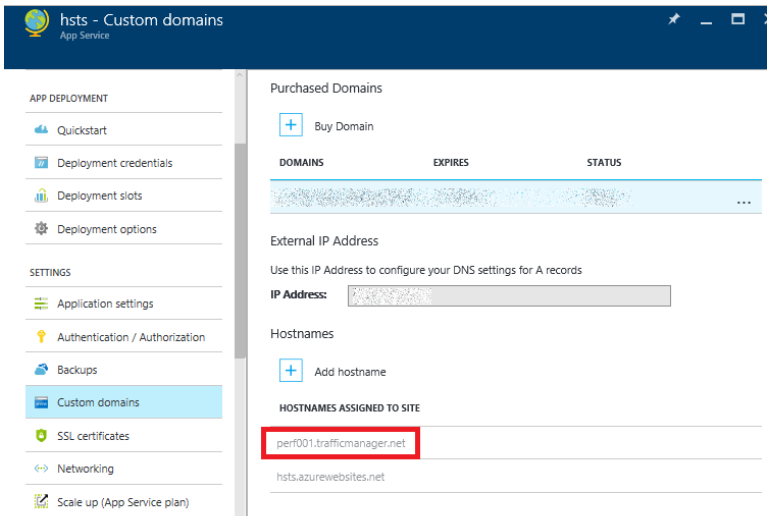This screenshot has width=772, height=516.
Task: Open Scale up (App Service plan)
Action: [122, 502]
